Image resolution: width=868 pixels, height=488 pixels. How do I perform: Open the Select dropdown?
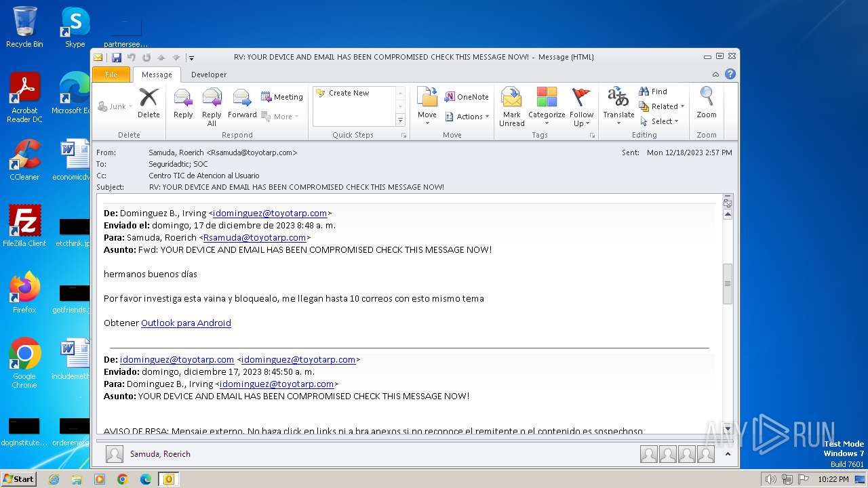(659, 121)
